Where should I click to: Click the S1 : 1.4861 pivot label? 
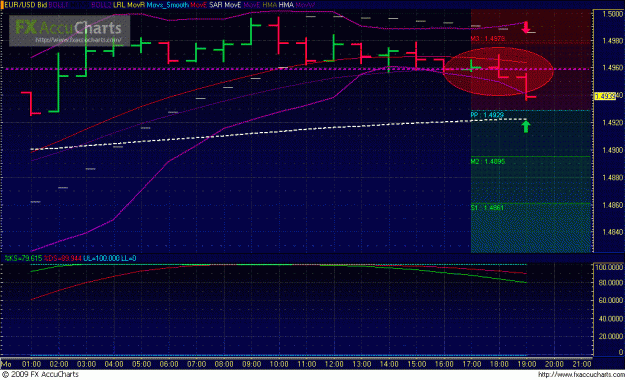[x=487, y=208]
